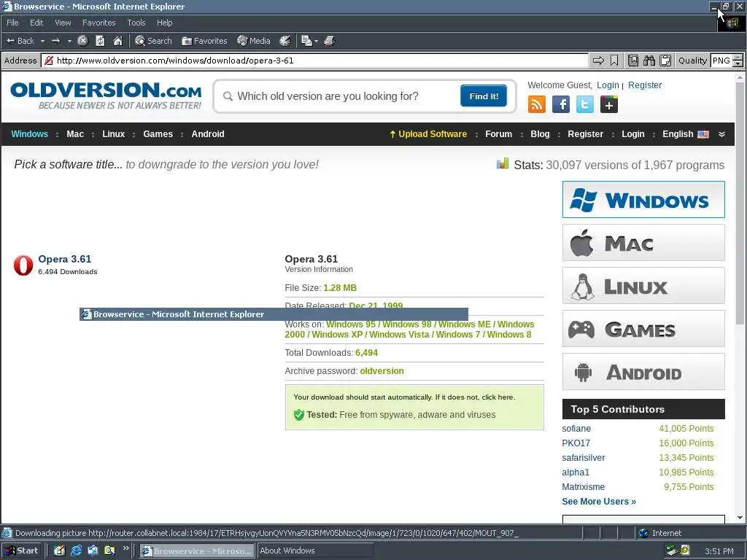Open the Edit menu
The width and height of the screenshot is (747, 560).
point(36,23)
